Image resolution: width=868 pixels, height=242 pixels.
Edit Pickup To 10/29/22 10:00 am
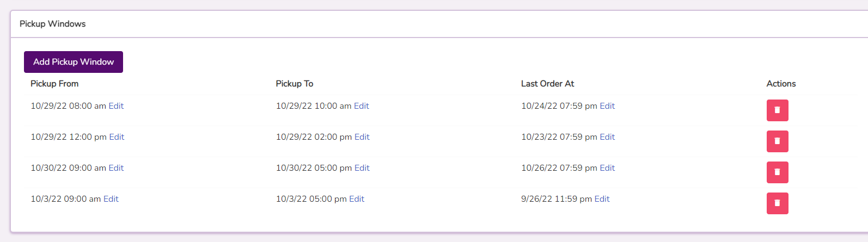click(362, 106)
